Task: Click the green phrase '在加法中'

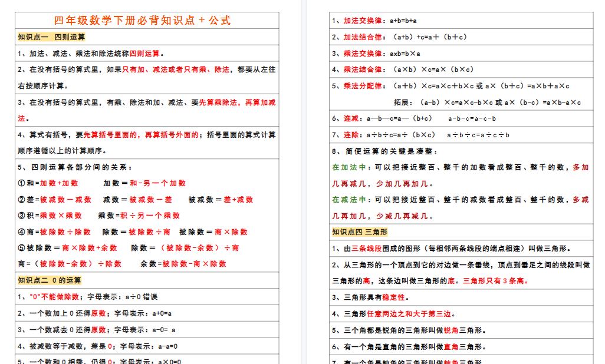Action: coord(349,167)
